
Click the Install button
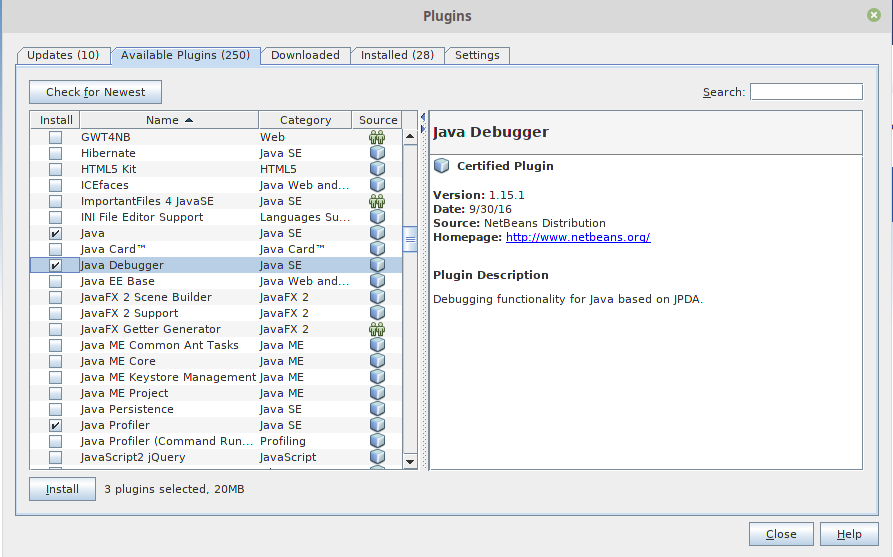tap(63, 489)
